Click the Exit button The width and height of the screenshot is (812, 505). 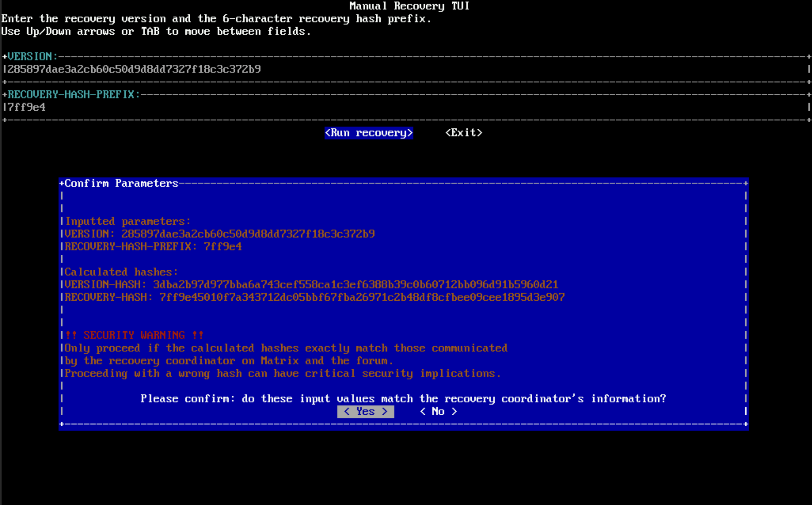(x=464, y=133)
